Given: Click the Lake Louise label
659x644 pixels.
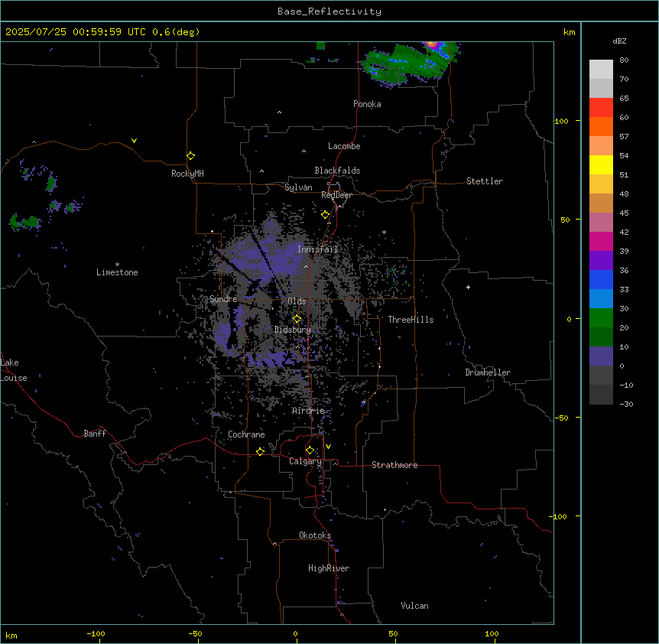Looking at the screenshot, I should pyautogui.click(x=14, y=370).
